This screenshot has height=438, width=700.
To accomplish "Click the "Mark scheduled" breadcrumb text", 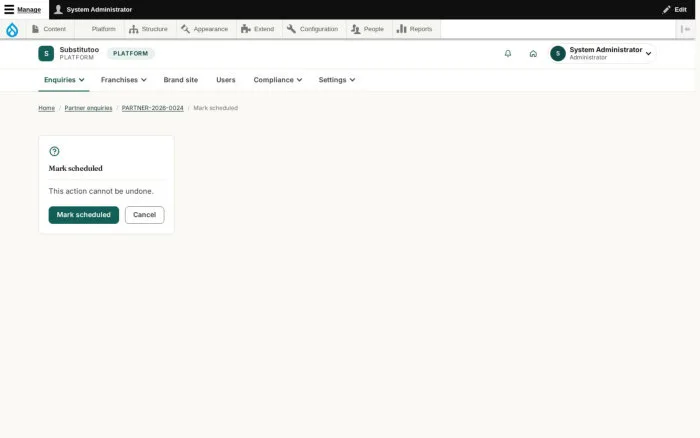I will 216,108.
